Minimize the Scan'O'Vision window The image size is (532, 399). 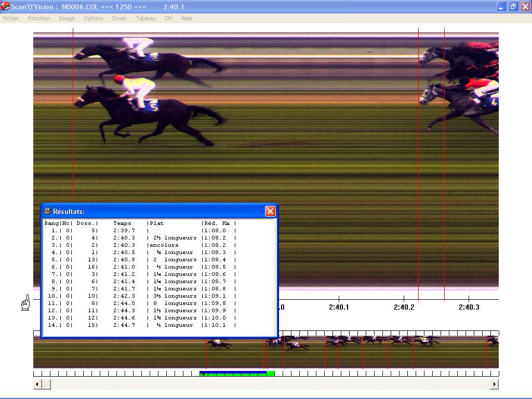pyautogui.click(x=501, y=7)
